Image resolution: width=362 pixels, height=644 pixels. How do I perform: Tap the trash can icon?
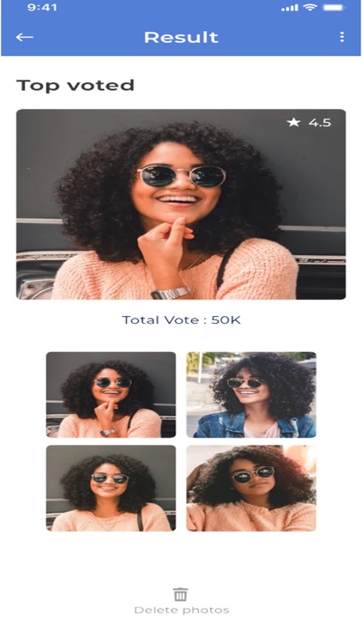coord(181,594)
